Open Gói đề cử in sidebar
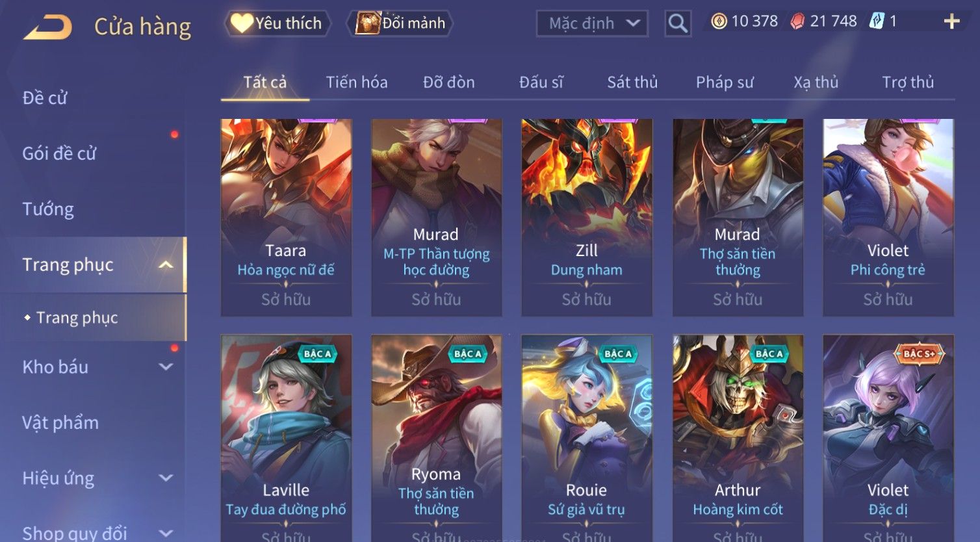This screenshot has height=542, width=980. tap(59, 153)
